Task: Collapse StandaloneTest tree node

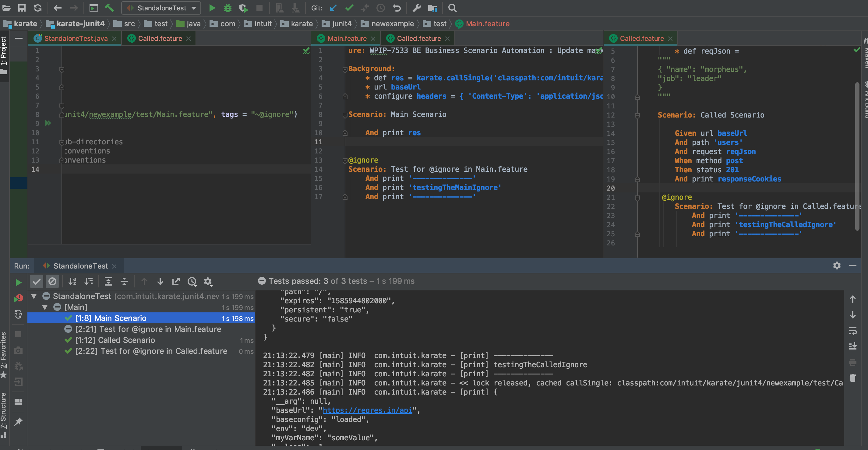Action: pos(34,297)
